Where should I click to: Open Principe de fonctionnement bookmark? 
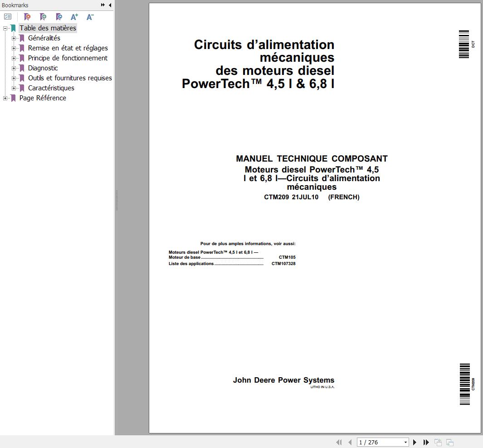tap(68, 58)
